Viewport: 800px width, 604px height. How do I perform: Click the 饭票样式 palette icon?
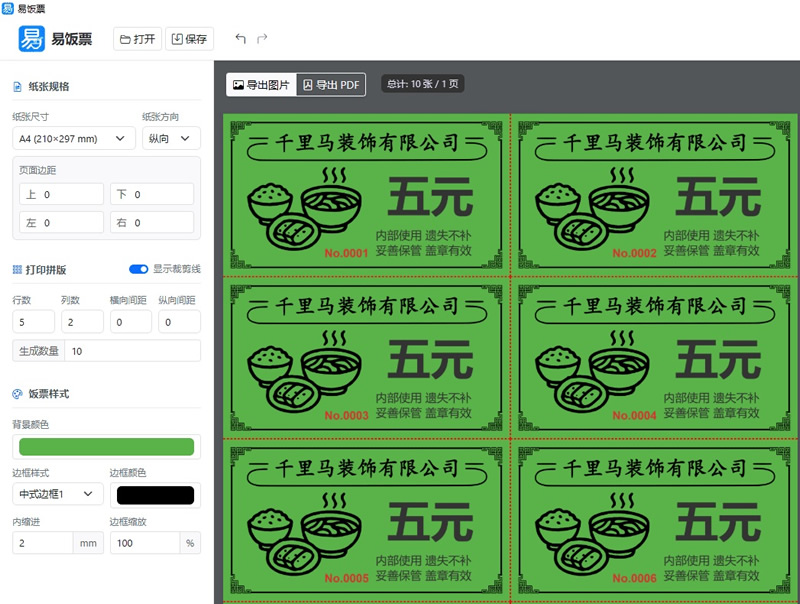click(x=17, y=394)
